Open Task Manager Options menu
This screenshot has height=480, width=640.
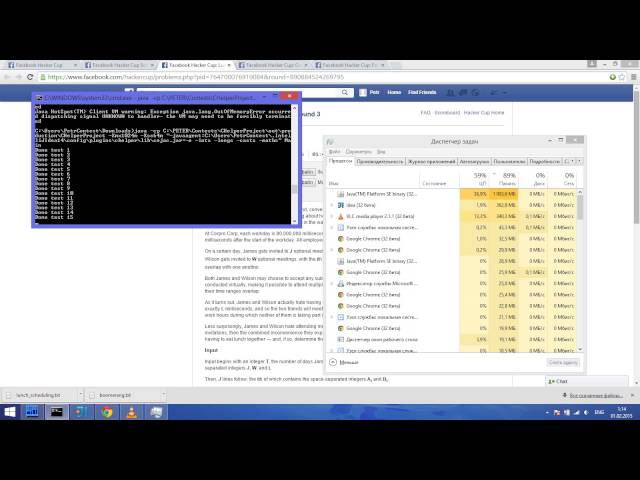(x=358, y=152)
